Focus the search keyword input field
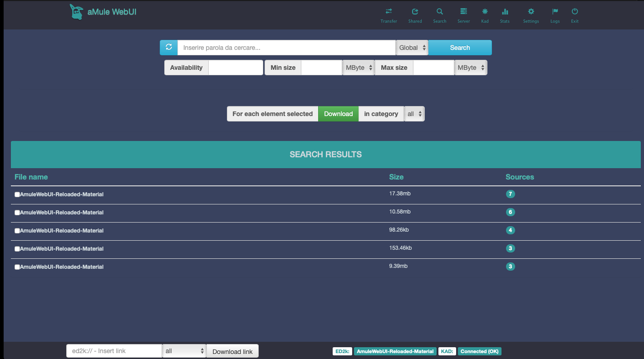Image resolution: width=644 pixels, height=359 pixels. [287, 48]
